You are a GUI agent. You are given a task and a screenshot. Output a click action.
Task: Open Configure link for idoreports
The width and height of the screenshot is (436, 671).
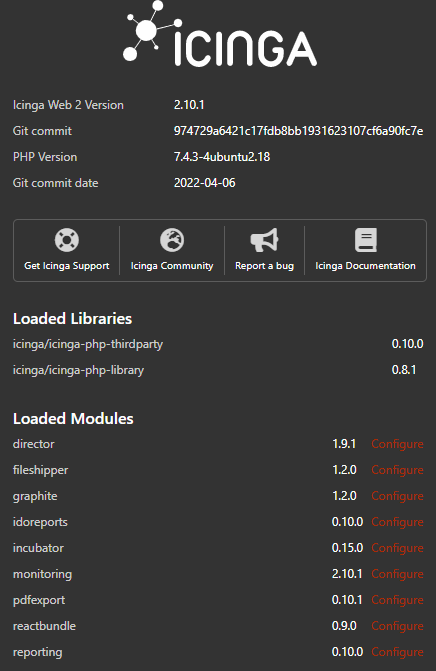(x=397, y=522)
